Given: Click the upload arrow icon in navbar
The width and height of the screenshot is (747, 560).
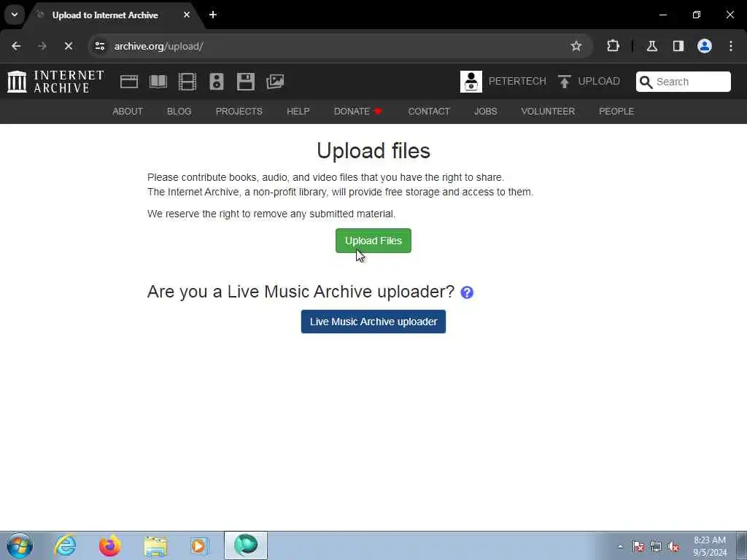Looking at the screenshot, I should click(x=565, y=82).
